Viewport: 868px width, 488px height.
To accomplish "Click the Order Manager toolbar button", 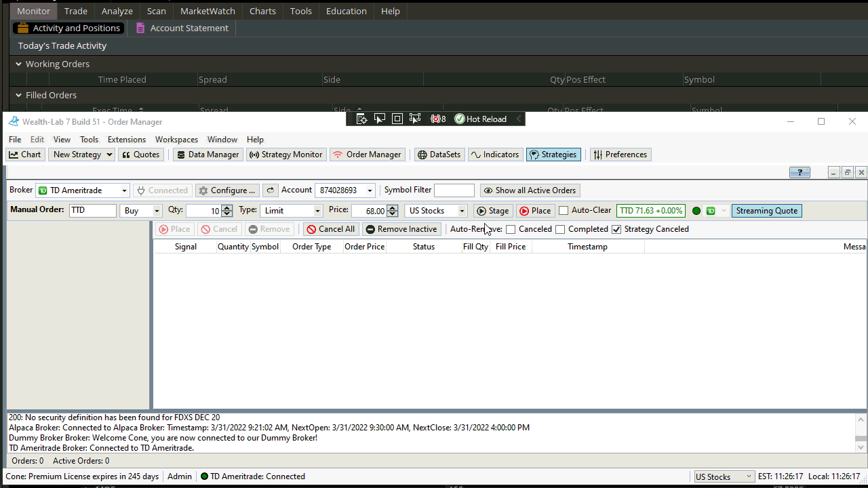I will (368, 155).
